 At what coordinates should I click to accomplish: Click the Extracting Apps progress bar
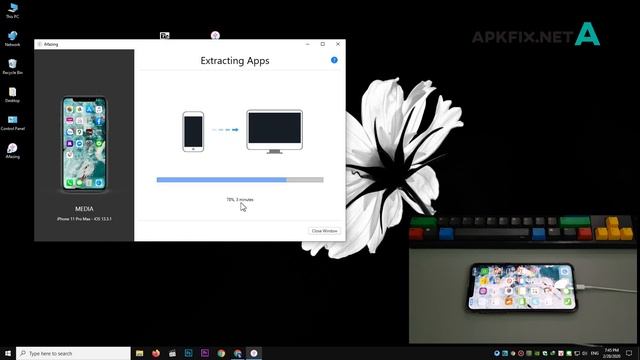(x=240, y=180)
